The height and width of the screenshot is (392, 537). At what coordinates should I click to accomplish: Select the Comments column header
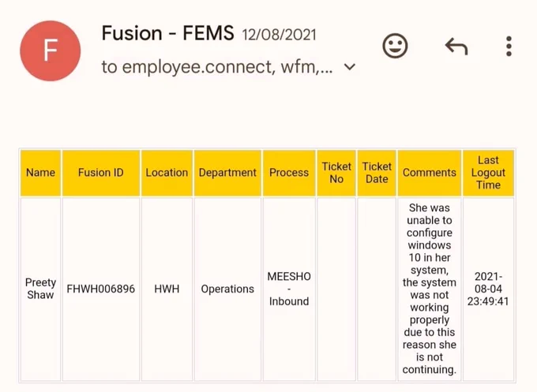(x=429, y=173)
